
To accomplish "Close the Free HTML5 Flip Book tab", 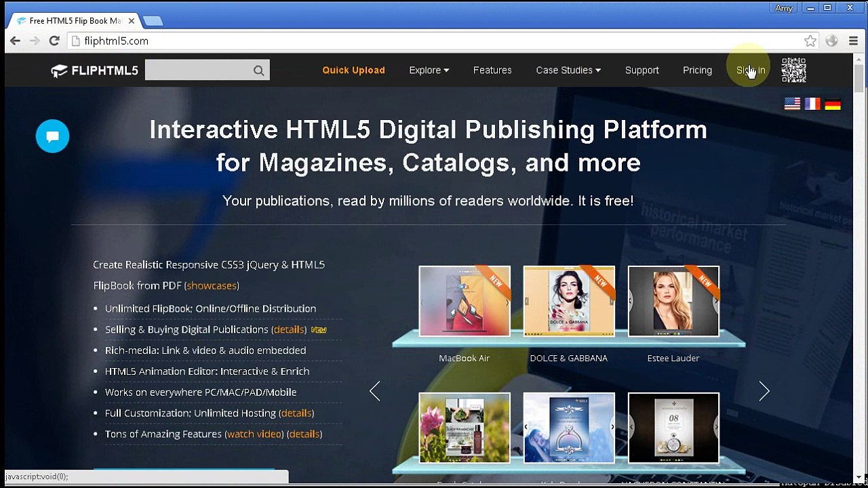I will click(132, 21).
